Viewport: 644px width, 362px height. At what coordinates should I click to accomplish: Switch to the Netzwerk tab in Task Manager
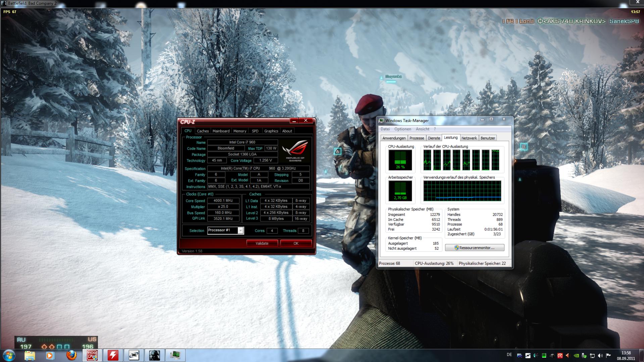(x=469, y=138)
